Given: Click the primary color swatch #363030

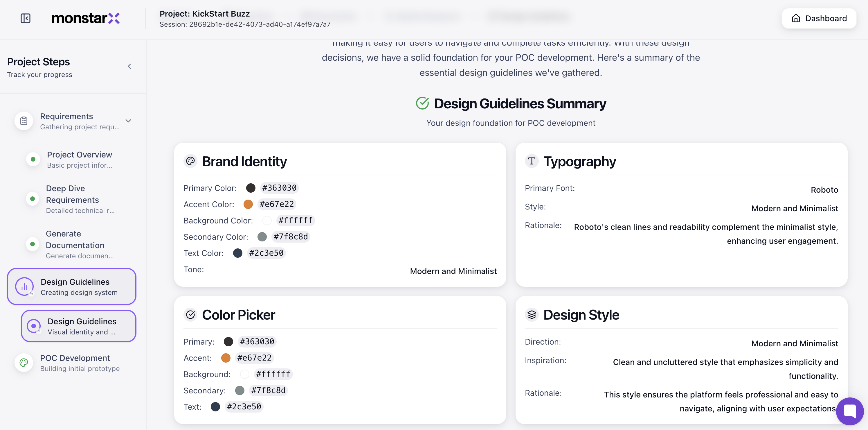Looking at the screenshot, I should pos(251,188).
